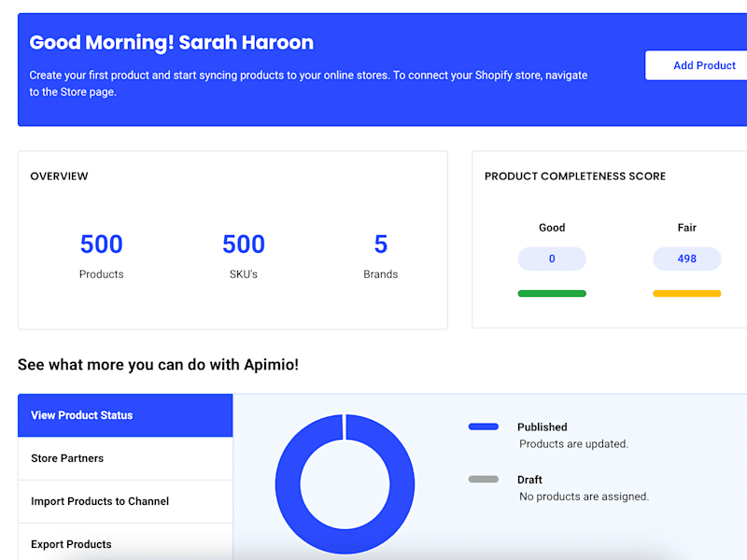
Task: Click the Draft legend label
Action: (x=529, y=480)
